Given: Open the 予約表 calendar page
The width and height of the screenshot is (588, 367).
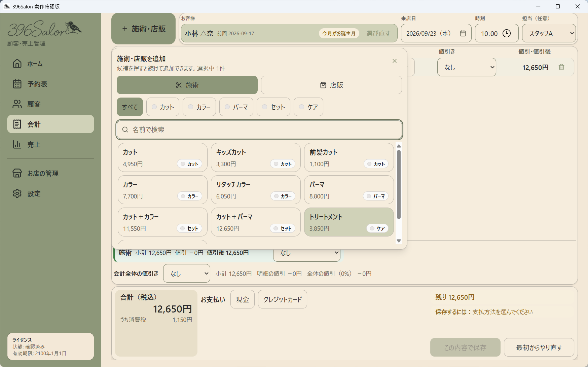Looking at the screenshot, I should 50,84.
